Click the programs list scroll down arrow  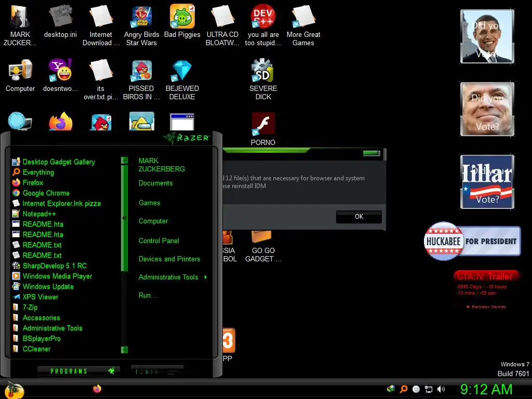tap(125, 350)
